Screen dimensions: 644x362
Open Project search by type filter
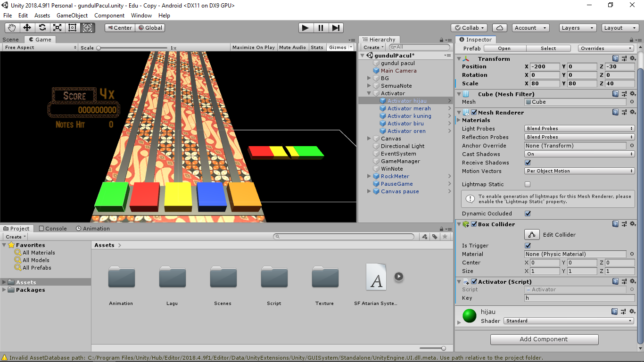pyautogui.click(x=425, y=237)
